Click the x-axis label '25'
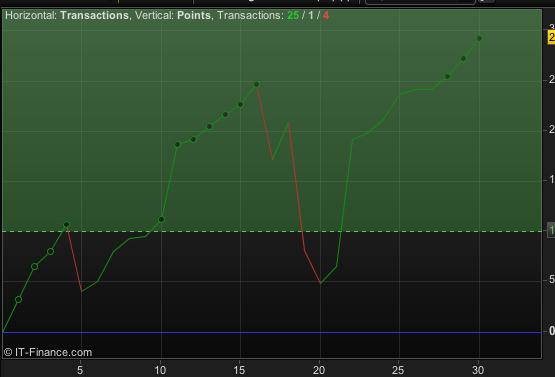555x377 pixels. click(398, 370)
